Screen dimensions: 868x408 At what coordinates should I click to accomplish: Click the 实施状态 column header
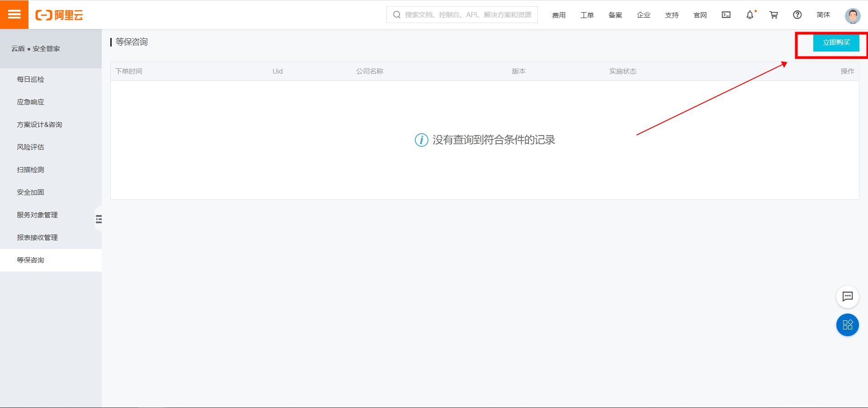[x=623, y=71]
